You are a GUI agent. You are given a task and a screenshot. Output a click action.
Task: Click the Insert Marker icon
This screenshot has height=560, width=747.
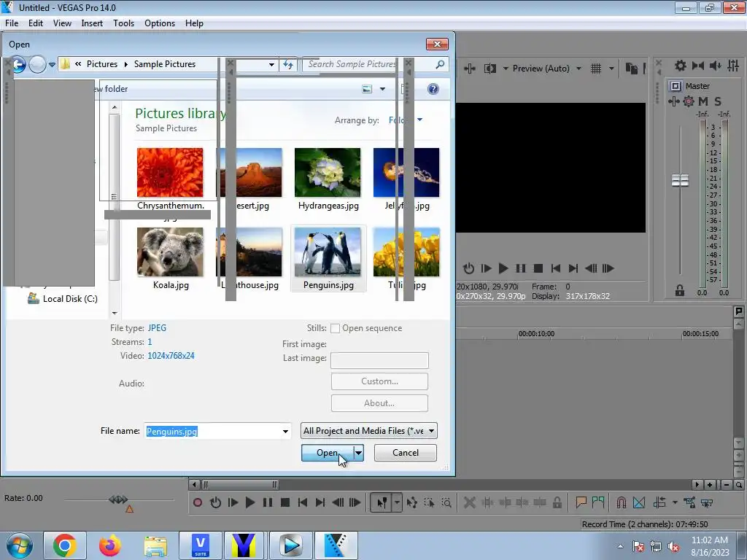click(x=581, y=502)
